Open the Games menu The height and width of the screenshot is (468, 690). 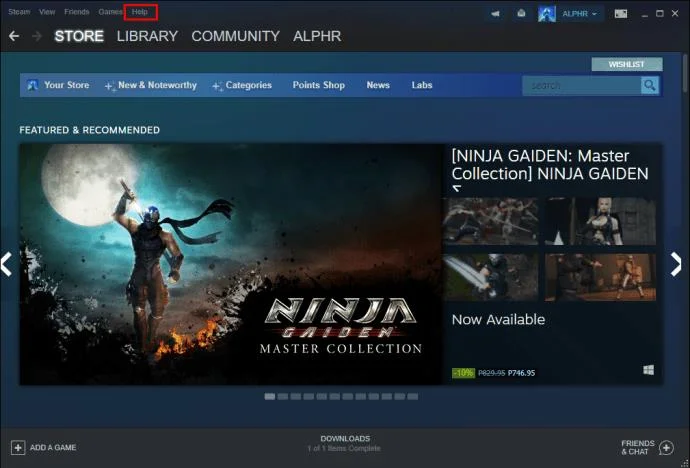pyautogui.click(x=110, y=12)
